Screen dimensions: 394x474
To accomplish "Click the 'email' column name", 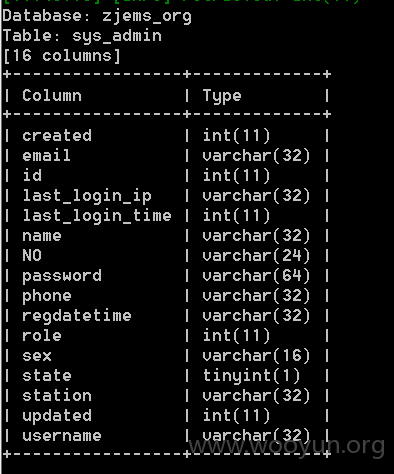I will tap(47, 156).
